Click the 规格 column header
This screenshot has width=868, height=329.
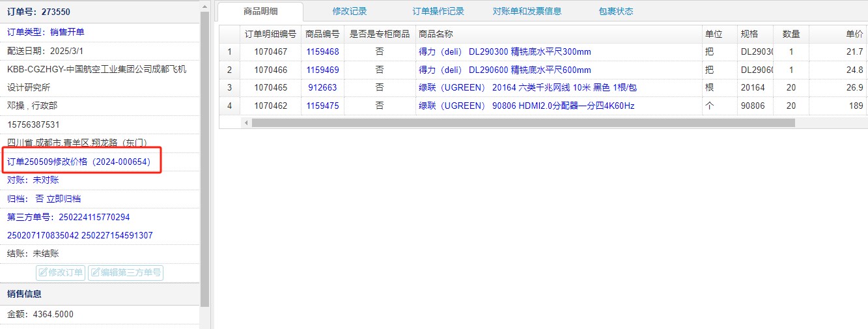[x=755, y=34]
